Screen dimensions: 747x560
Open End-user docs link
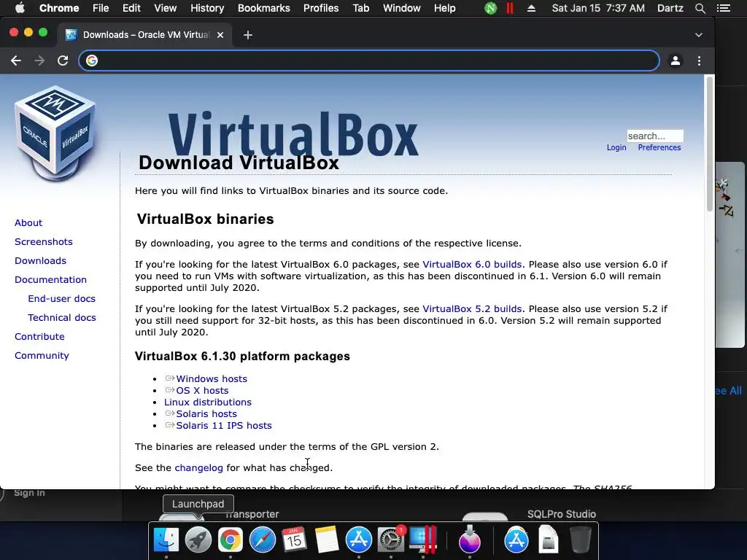(61, 298)
